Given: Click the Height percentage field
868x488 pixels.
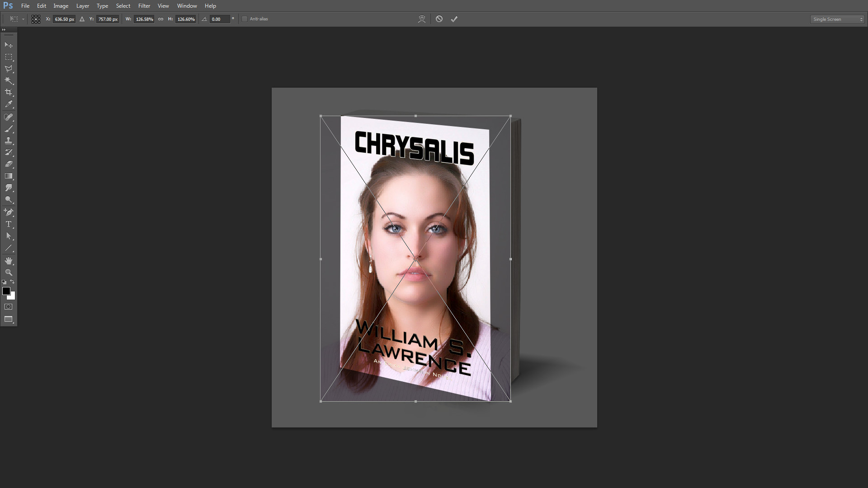Looking at the screenshot, I should 186,19.
